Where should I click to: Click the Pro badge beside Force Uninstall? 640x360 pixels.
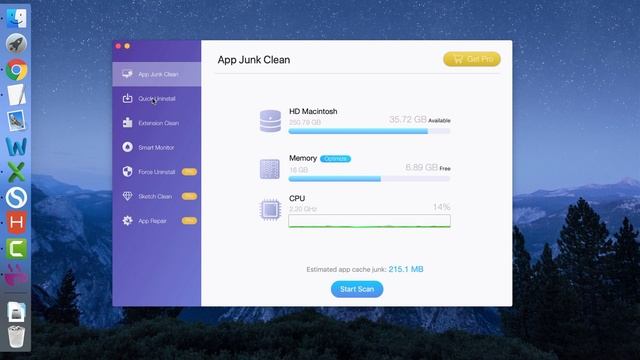189,172
